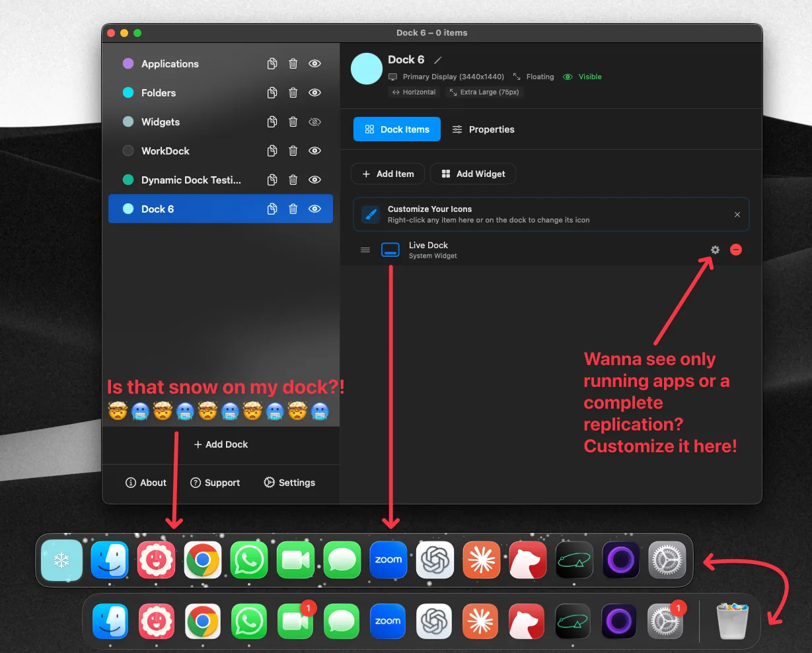Open the Trash in the lower dock
Image resolution: width=812 pixels, height=653 pixels.
pos(733,621)
